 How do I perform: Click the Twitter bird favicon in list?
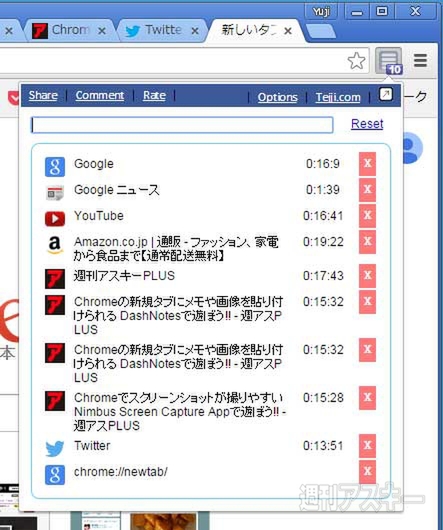pyautogui.click(x=55, y=449)
